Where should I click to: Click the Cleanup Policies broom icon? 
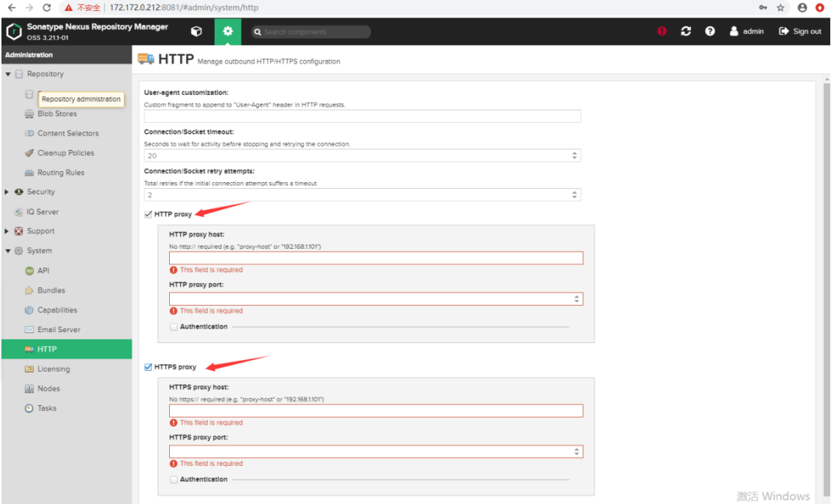[29, 153]
